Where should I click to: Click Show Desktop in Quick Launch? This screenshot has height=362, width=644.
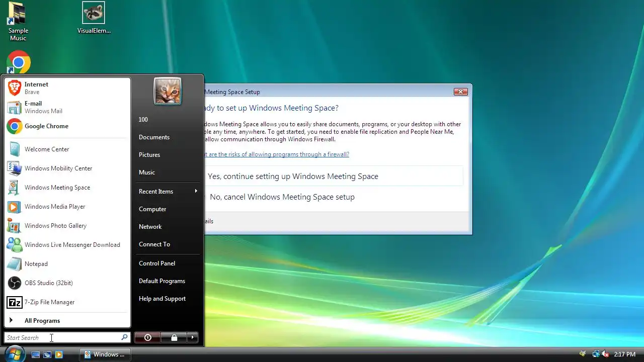point(36,354)
